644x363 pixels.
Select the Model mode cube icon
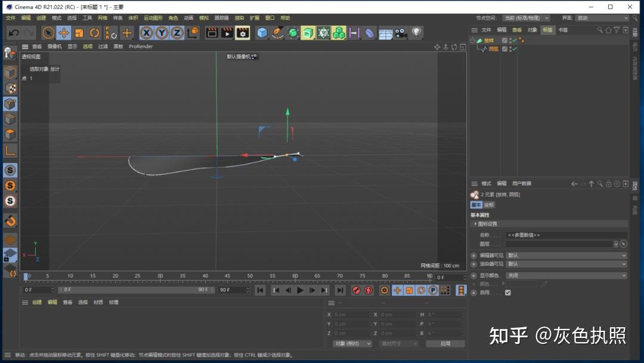click(10, 73)
